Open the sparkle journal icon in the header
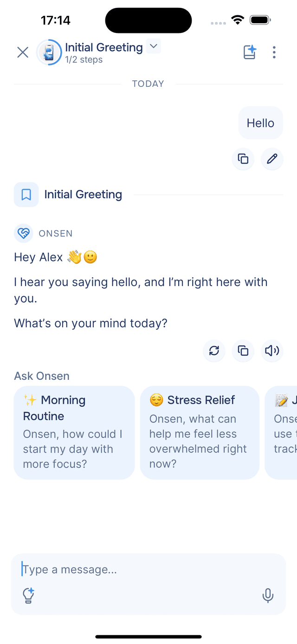This screenshot has height=644, width=297. pyautogui.click(x=249, y=52)
